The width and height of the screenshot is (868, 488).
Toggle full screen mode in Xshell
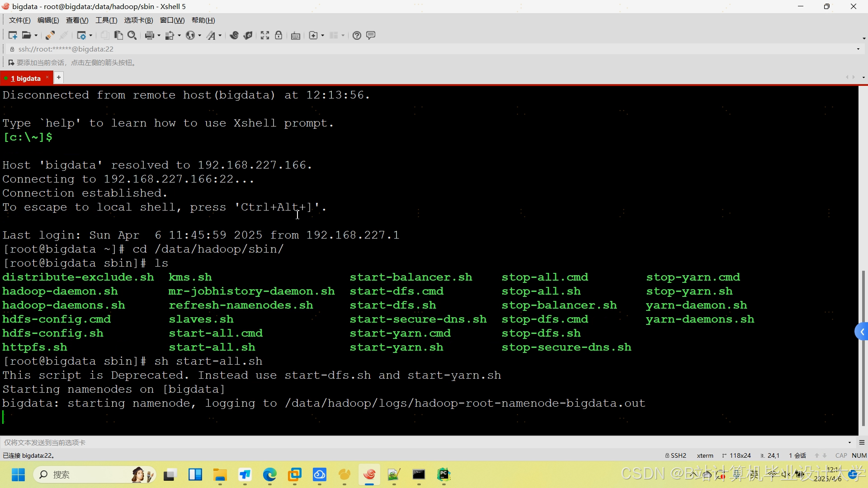click(x=264, y=35)
